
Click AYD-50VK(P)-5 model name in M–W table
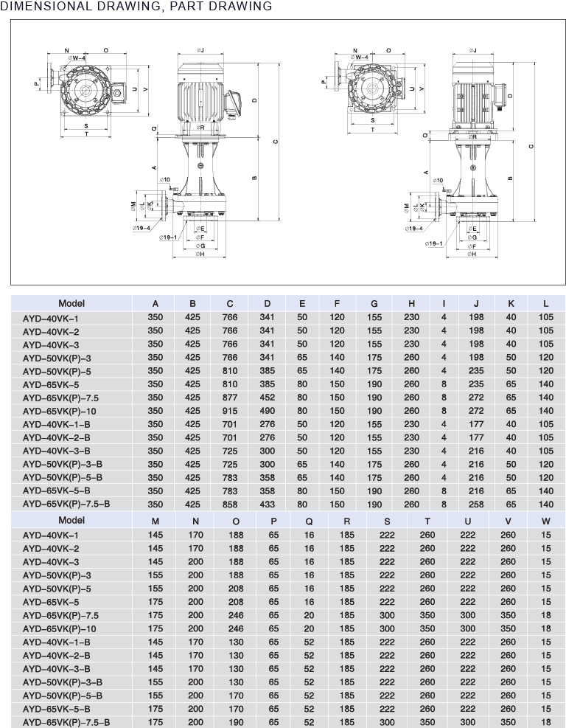(x=57, y=589)
